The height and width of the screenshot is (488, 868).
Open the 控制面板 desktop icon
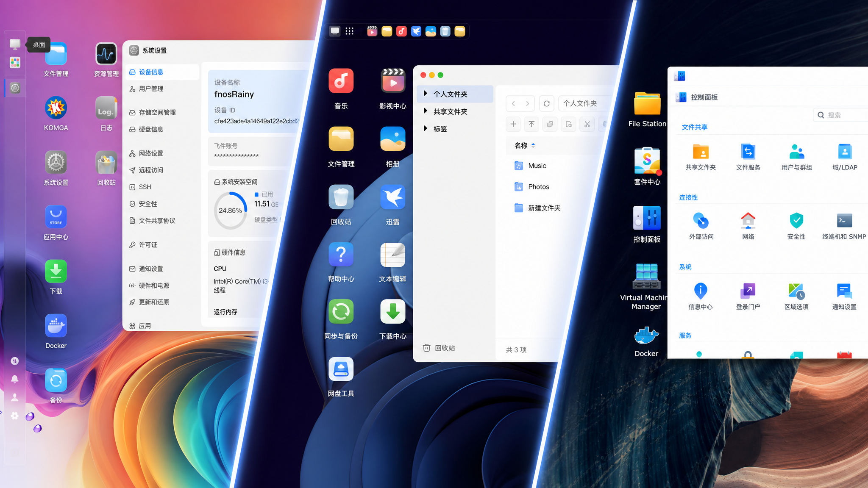(x=647, y=219)
